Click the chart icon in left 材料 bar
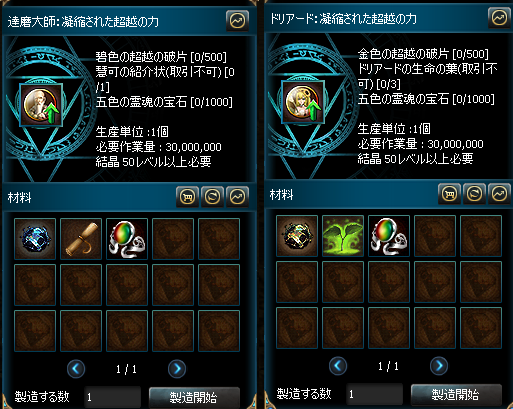This screenshot has height=409, width=513. click(237, 197)
